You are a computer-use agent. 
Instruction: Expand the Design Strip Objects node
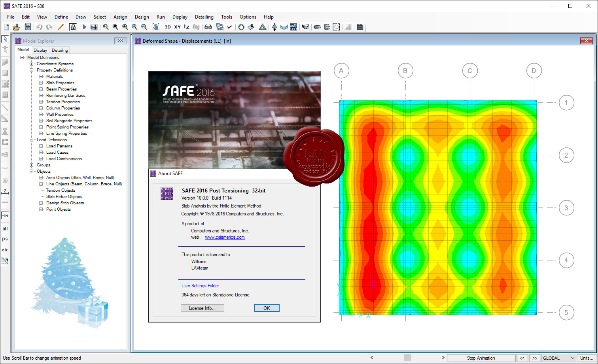pyautogui.click(x=41, y=203)
